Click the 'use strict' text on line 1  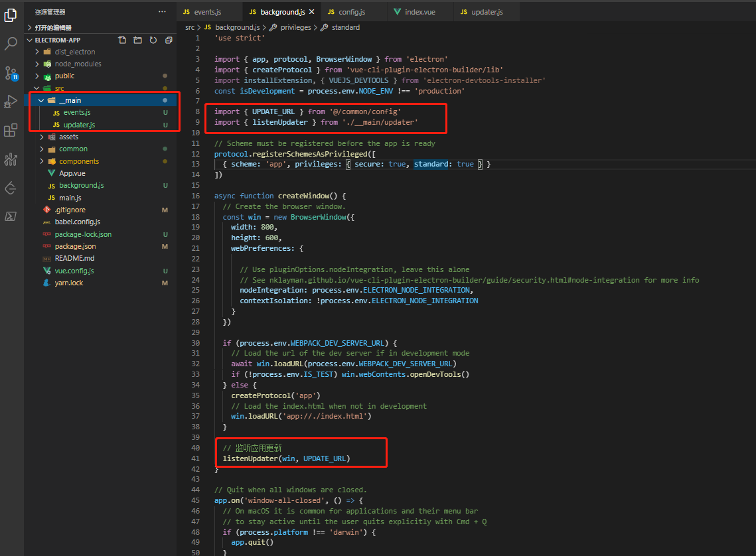click(x=240, y=38)
